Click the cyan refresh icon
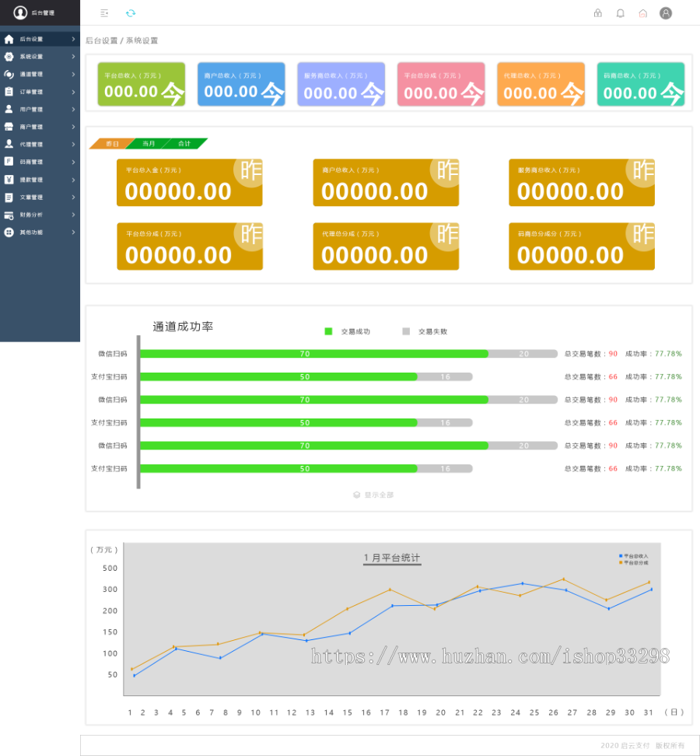Viewport: 700px width, 756px height. click(x=131, y=13)
